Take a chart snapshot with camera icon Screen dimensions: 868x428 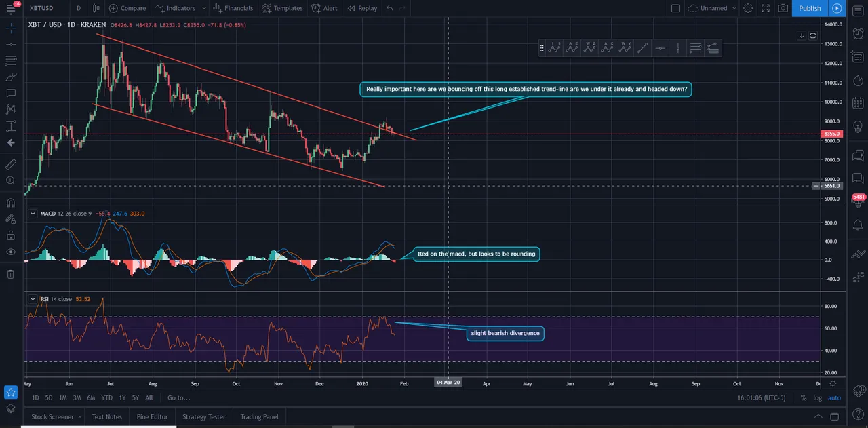783,8
